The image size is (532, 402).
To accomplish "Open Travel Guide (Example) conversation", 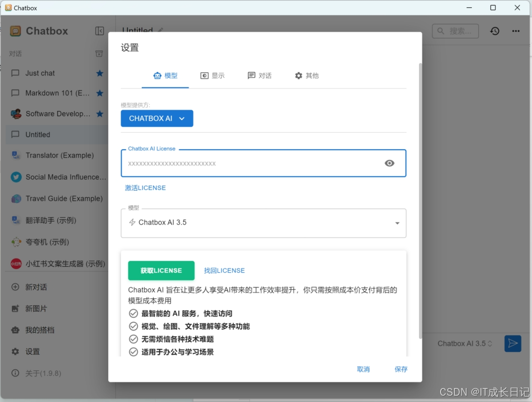I will pos(58,199).
